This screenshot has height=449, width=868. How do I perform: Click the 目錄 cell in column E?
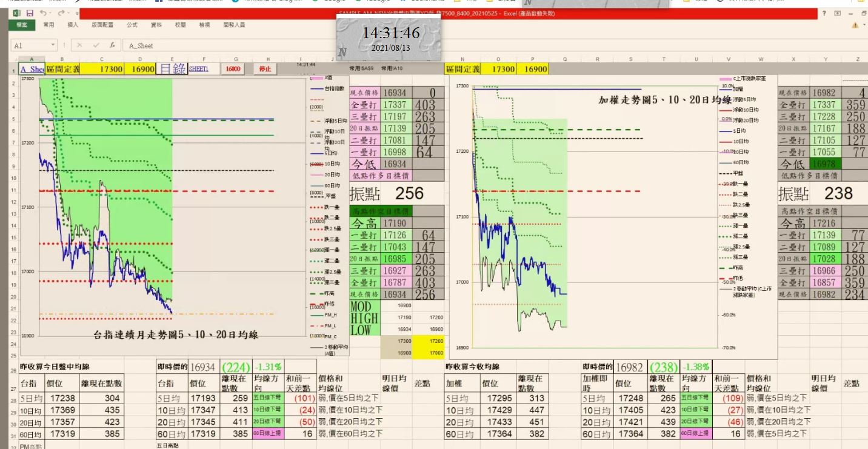click(x=172, y=69)
